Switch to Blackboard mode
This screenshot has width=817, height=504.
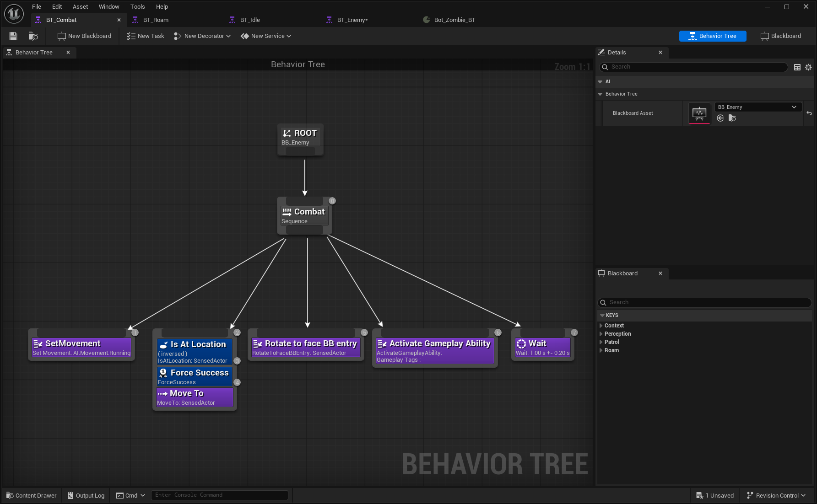[x=781, y=36]
